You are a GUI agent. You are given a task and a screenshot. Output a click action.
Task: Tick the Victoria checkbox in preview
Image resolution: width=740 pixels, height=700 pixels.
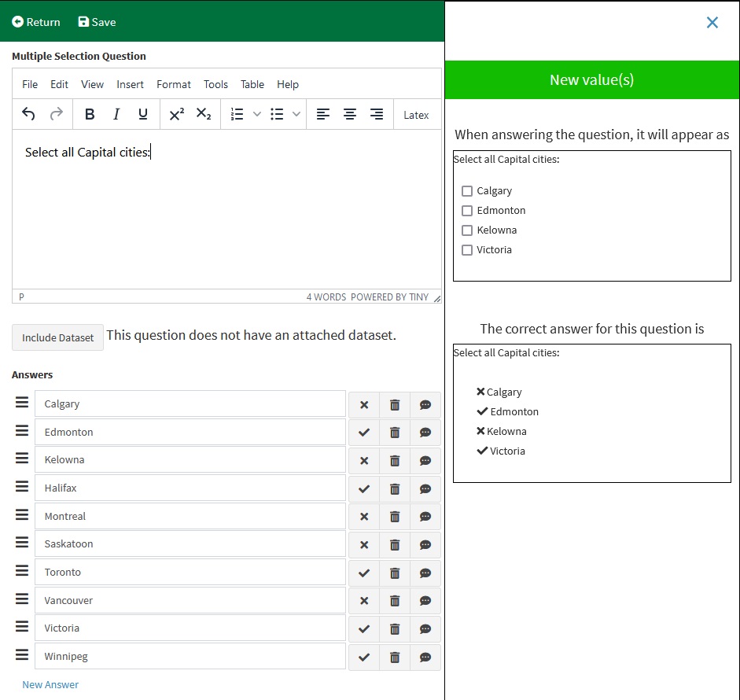click(x=467, y=250)
